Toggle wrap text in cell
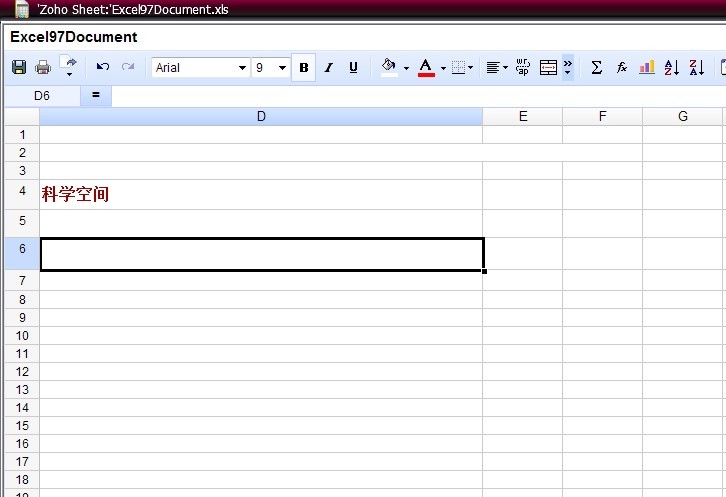The height and width of the screenshot is (497, 726). point(523,68)
